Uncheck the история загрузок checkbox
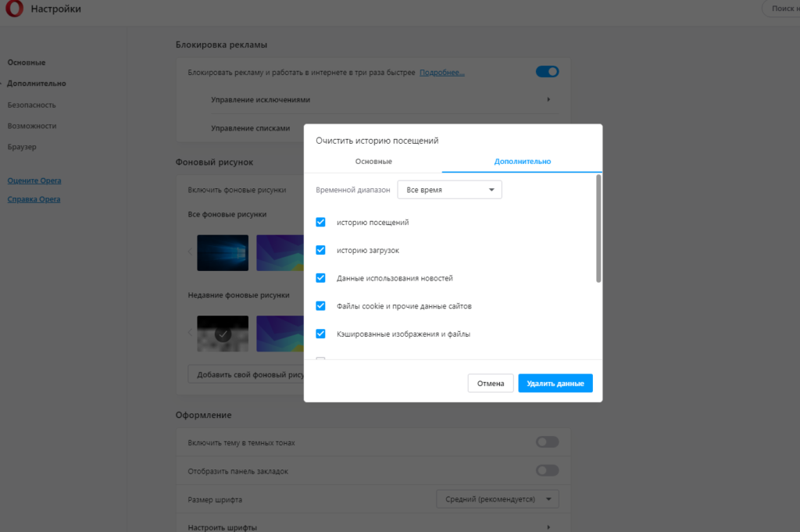 coord(320,250)
